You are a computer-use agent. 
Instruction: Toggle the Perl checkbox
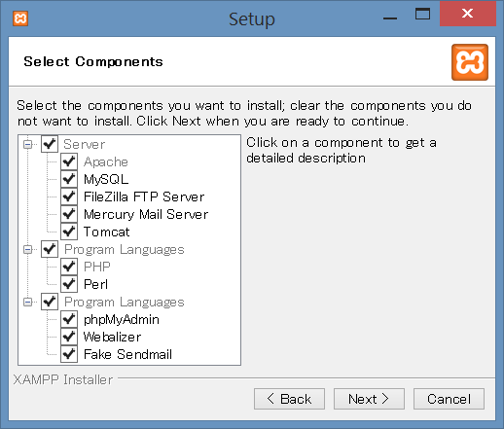pos(69,284)
